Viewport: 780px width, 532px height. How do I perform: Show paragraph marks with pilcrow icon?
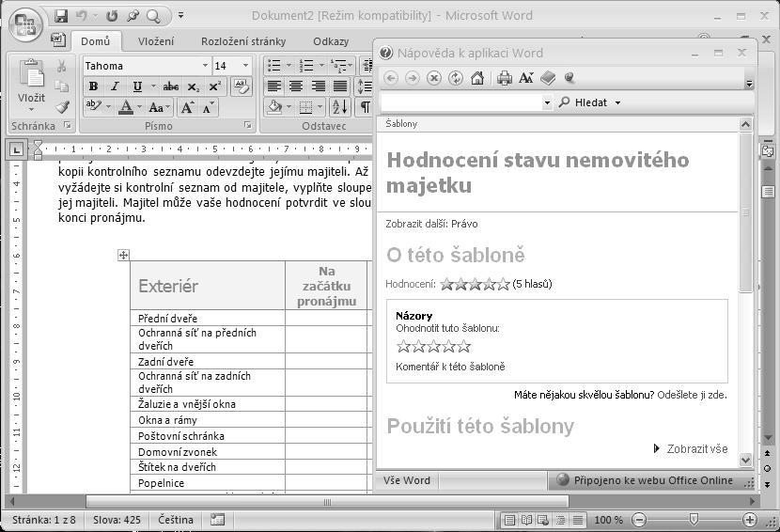click(366, 106)
